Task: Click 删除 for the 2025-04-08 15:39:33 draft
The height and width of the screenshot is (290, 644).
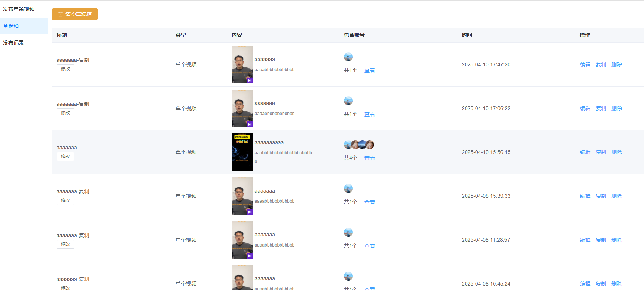Action: point(616,196)
